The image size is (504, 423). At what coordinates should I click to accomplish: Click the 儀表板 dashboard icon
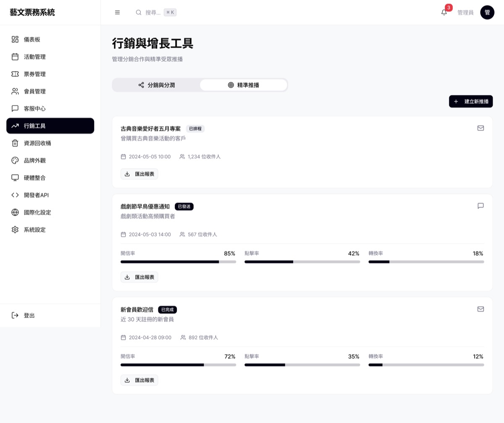coord(15,39)
